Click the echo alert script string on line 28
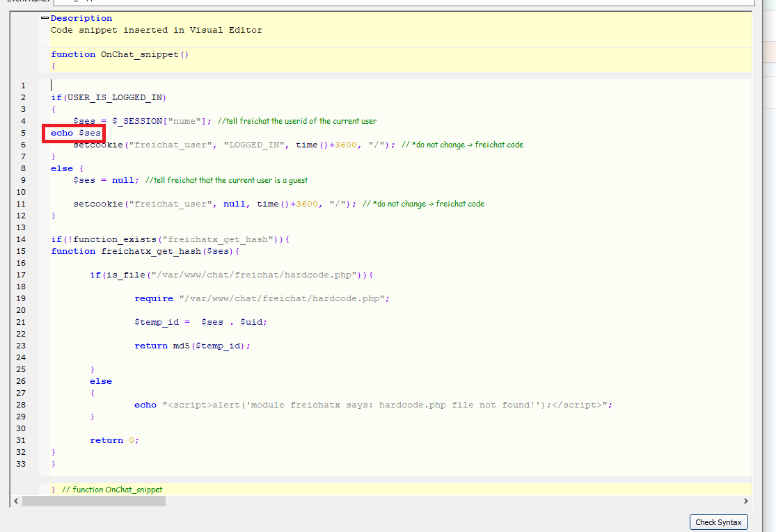776x532 pixels. [385, 405]
